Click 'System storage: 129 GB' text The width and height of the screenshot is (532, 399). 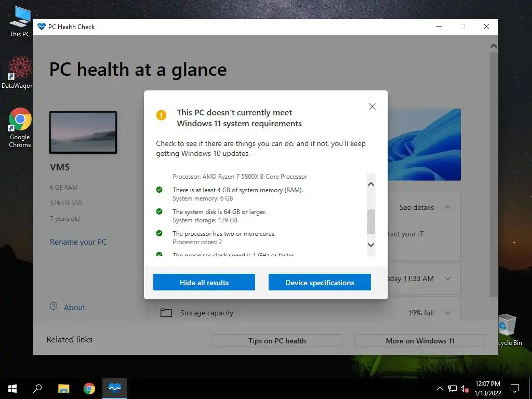coord(205,220)
